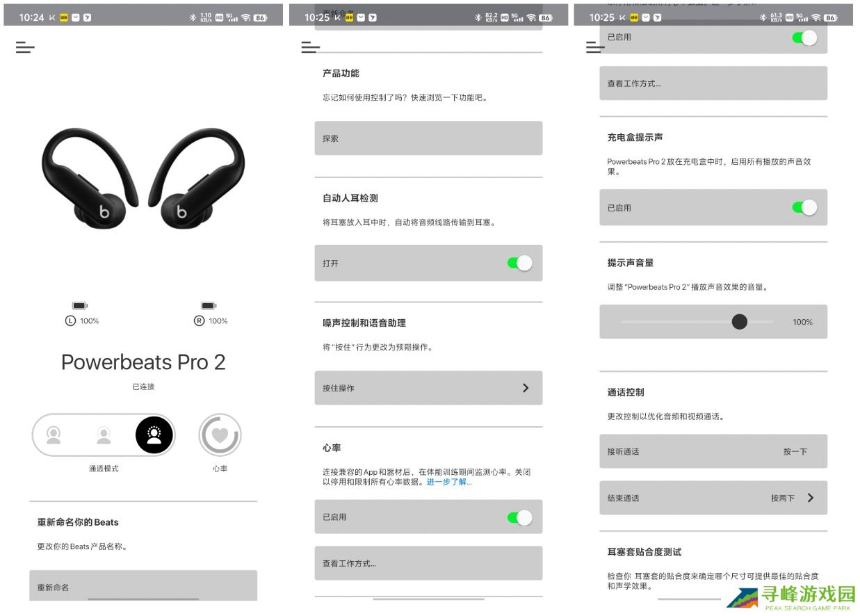Select the middle noise mode icon
860x616 pixels.
pyautogui.click(x=104, y=436)
